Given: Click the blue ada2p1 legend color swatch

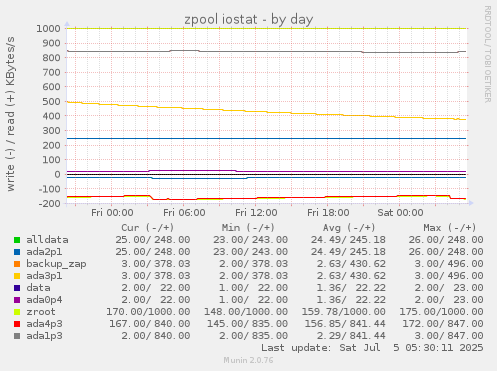Looking at the screenshot, I should [17, 252].
